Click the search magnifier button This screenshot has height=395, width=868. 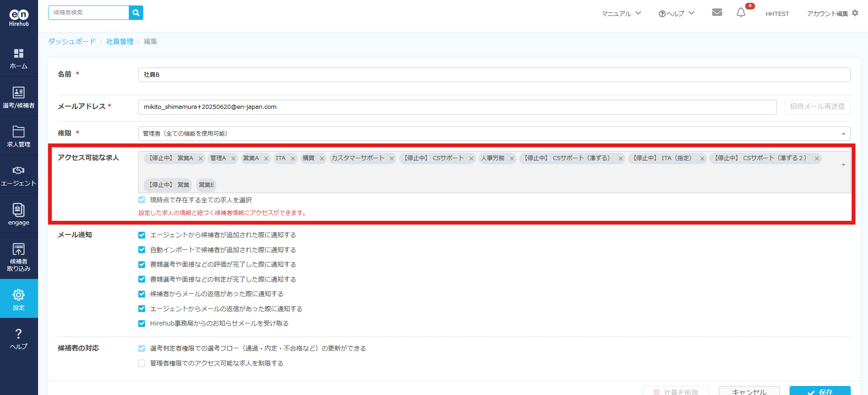[x=136, y=13]
